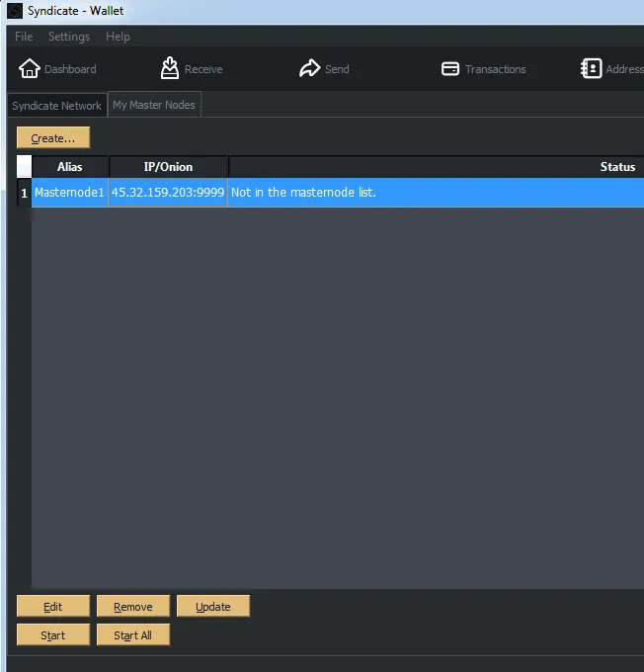Switch to My Master Nodes tab
The image size is (644, 672).
(x=154, y=104)
